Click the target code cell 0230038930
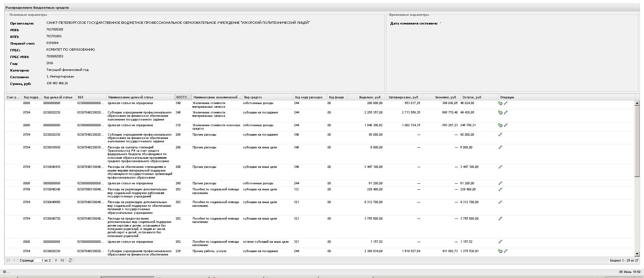This screenshot has width=644, height=278. 52,147
